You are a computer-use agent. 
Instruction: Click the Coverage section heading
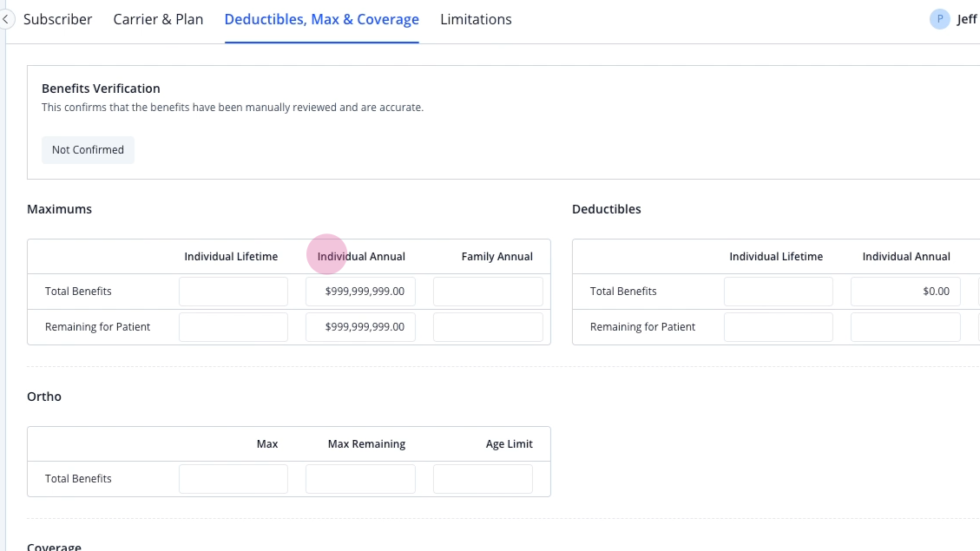pyautogui.click(x=54, y=546)
